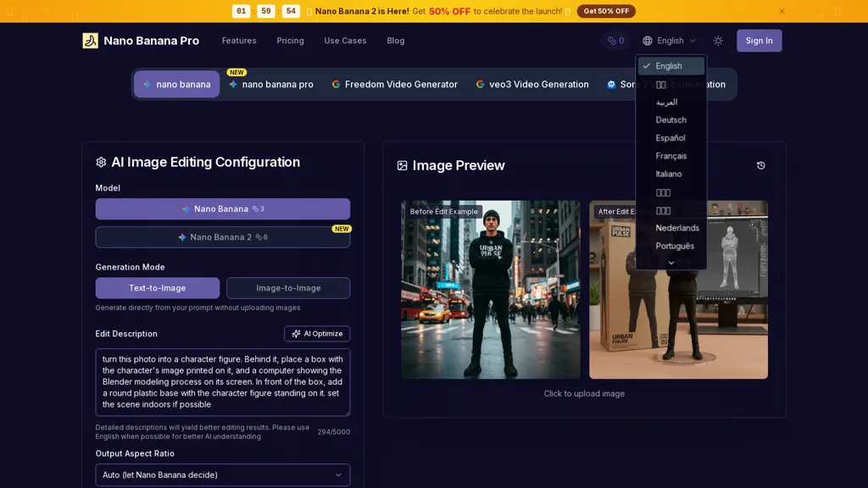868x488 pixels.
Task: Click the Before Edit Example image
Action: click(491, 290)
